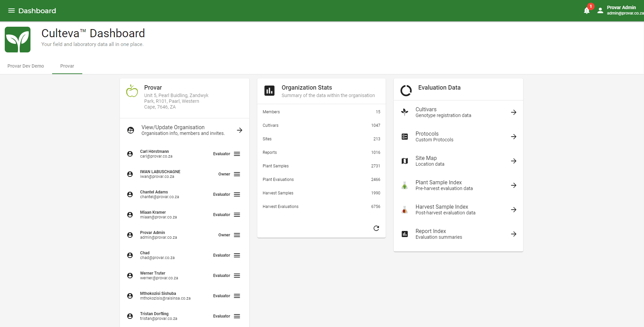Click the arrow beside Protocols
644x327 pixels.
pos(514,137)
